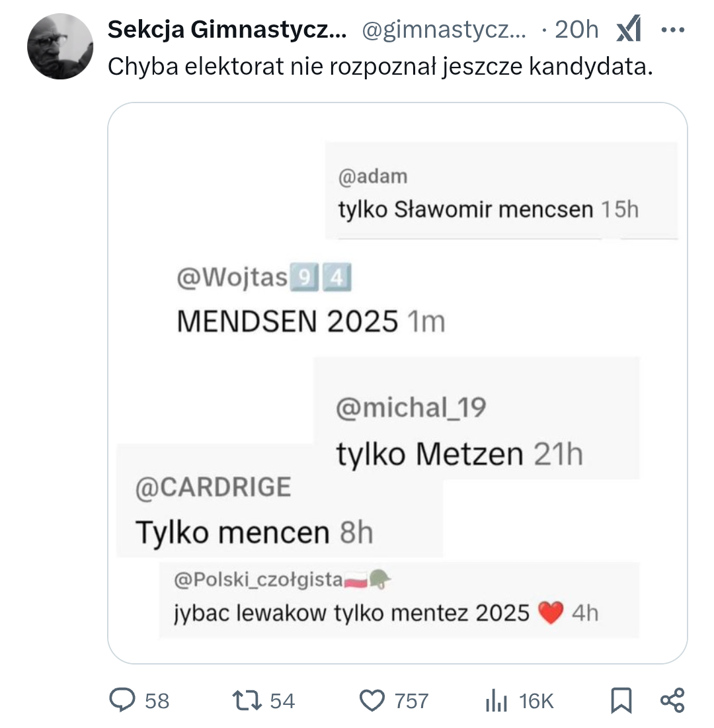Open the Sekcja Gimnastycz... profile name

(227, 30)
